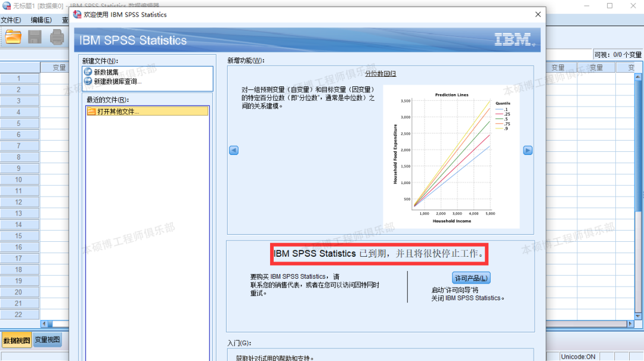Click the SPSS app icon in Data Editor title
Screen dimensions: 644x361
pos(6,6)
